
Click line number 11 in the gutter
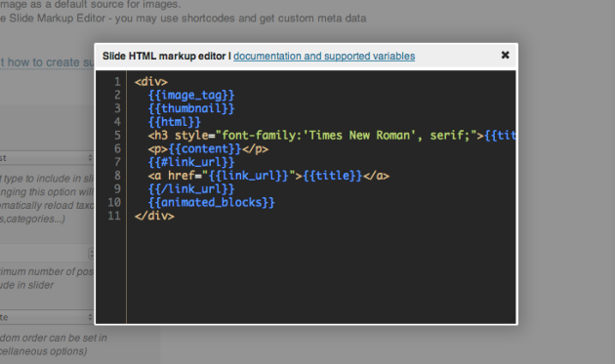(114, 216)
